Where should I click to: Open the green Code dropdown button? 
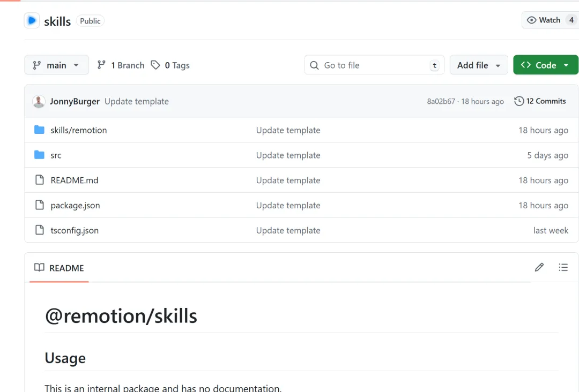[545, 65]
